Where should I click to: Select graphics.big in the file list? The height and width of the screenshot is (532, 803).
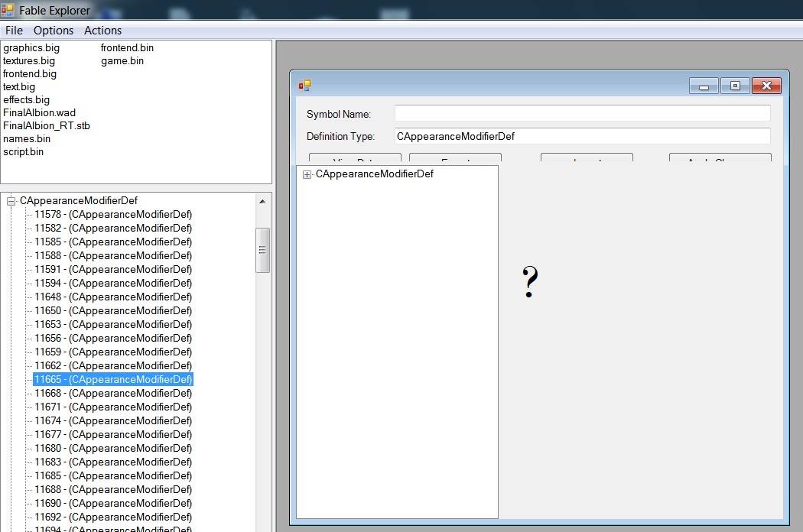coord(31,48)
